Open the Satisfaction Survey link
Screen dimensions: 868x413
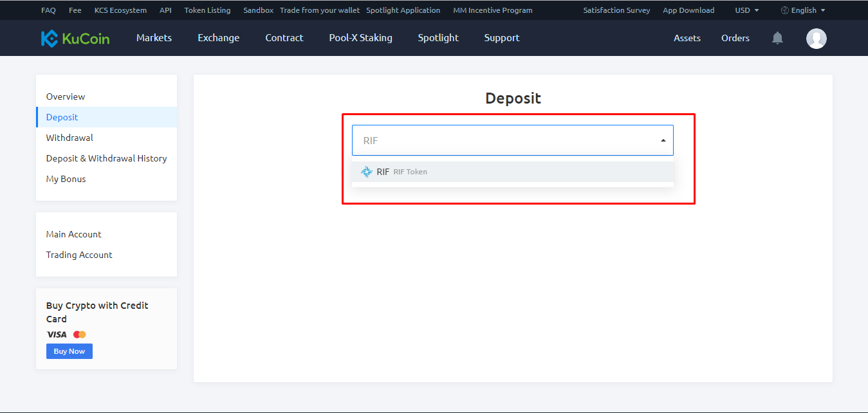coord(616,10)
